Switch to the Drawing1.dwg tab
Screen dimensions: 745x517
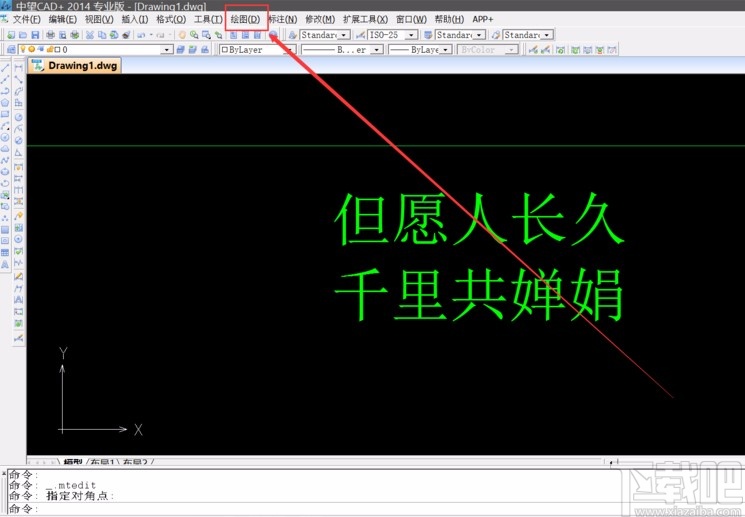[75, 66]
